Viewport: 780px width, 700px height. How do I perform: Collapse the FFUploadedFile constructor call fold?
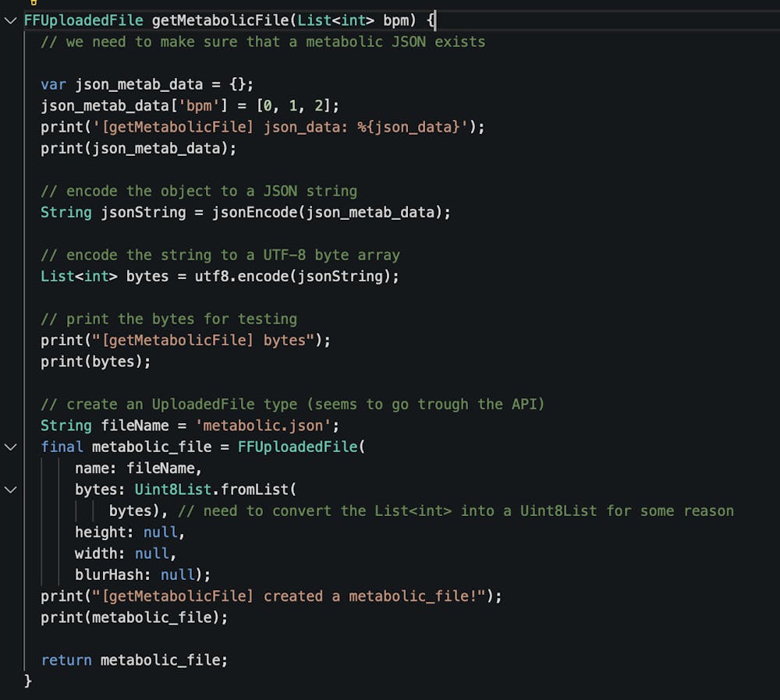[10, 447]
